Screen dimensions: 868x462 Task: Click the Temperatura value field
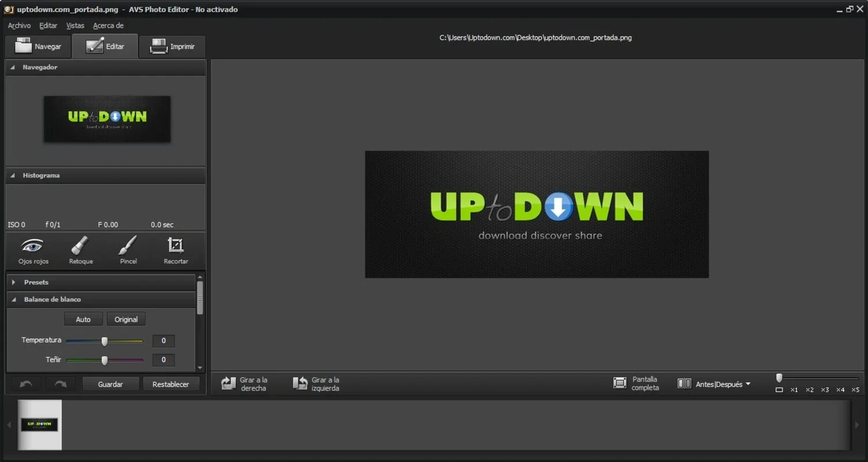[x=163, y=341]
